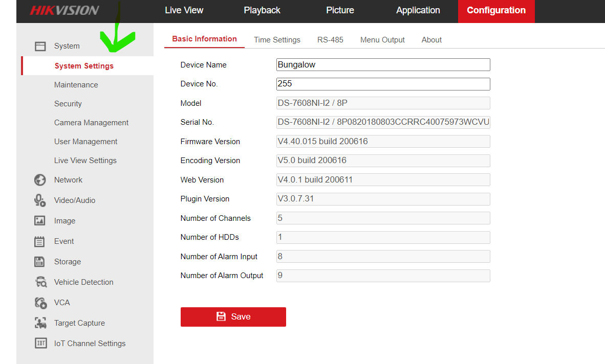Click the Video/Audio microphone icon

click(40, 200)
